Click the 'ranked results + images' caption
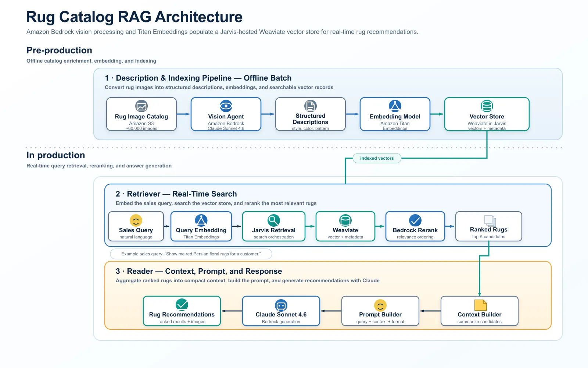The height and width of the screenshot is (368, 588). click(x=182, y=322)
